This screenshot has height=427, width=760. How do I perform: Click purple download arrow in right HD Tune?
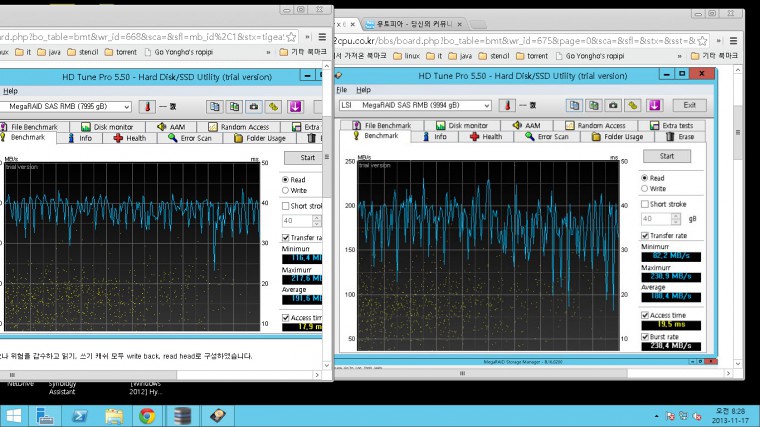[x=654, y=105]
